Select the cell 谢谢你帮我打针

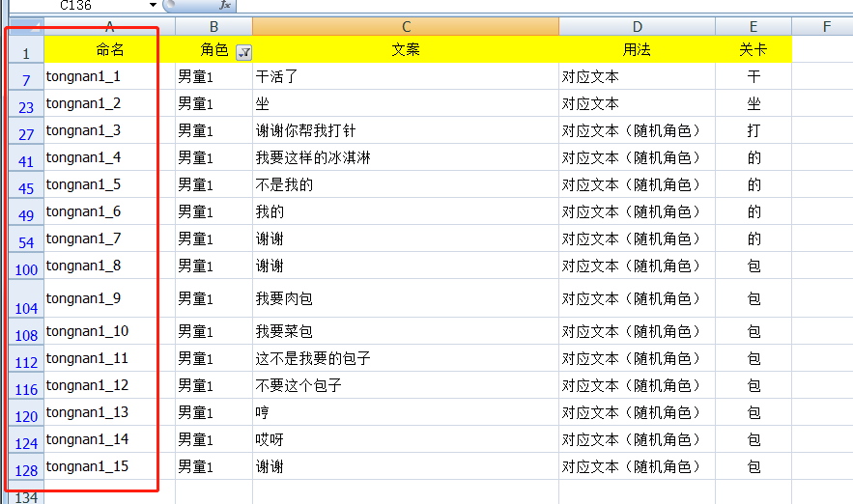click(x=406, y=130)
